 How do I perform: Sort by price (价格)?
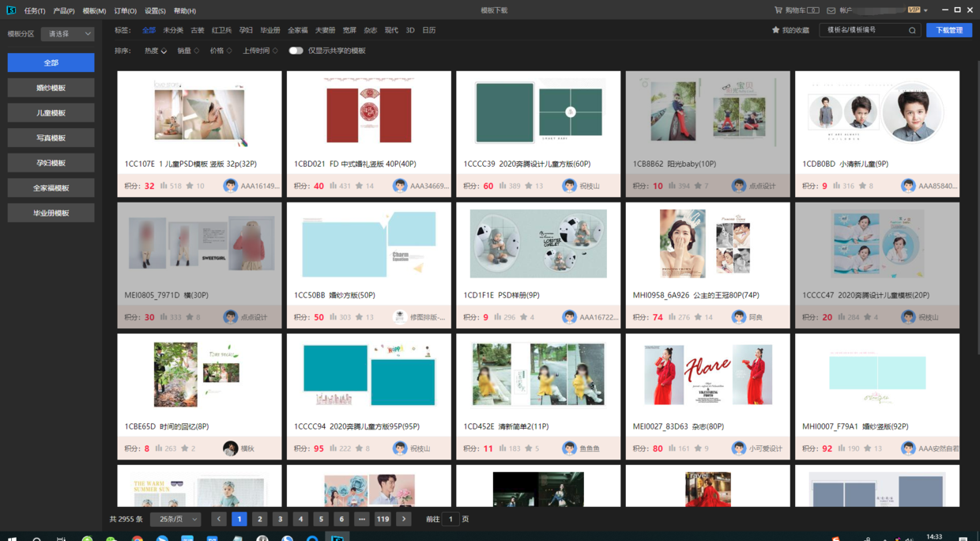pyautogui.click(x=220, y=51)
